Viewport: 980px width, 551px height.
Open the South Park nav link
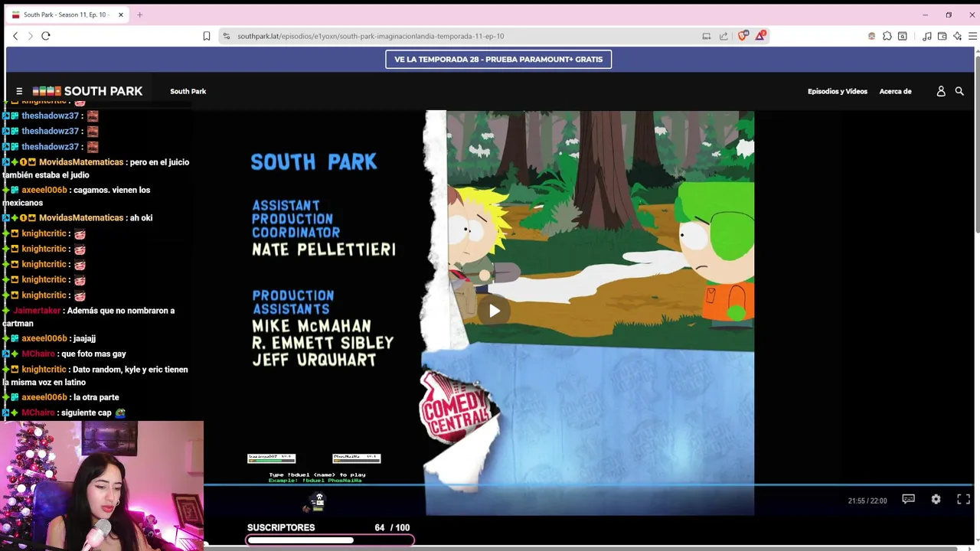[188, 91]
